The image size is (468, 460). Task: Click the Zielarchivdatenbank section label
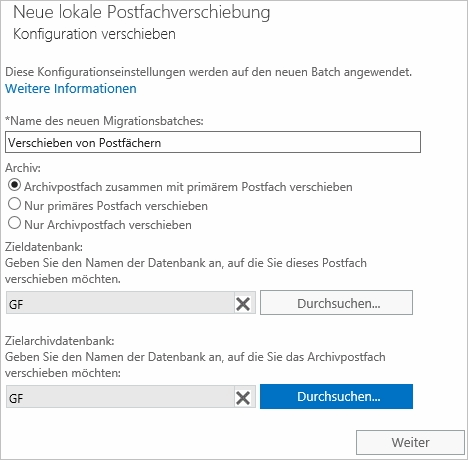pyautogui.click(x=60, y=341)
